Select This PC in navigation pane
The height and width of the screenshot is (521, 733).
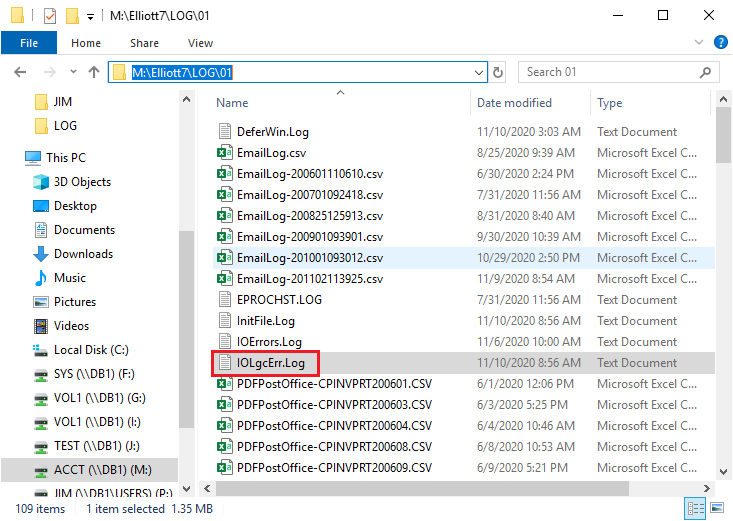coord(55,158)
